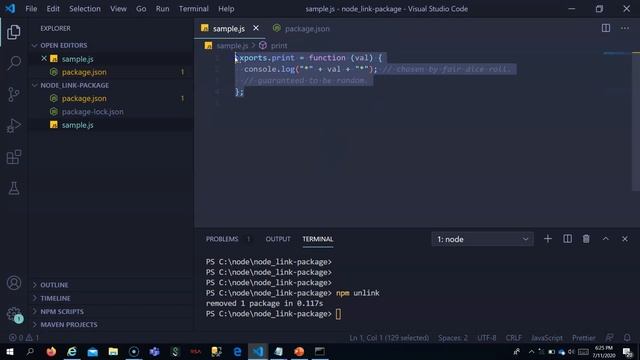Close the terminal panel
This screenshot has width=640, height=360.
point(625,239)
